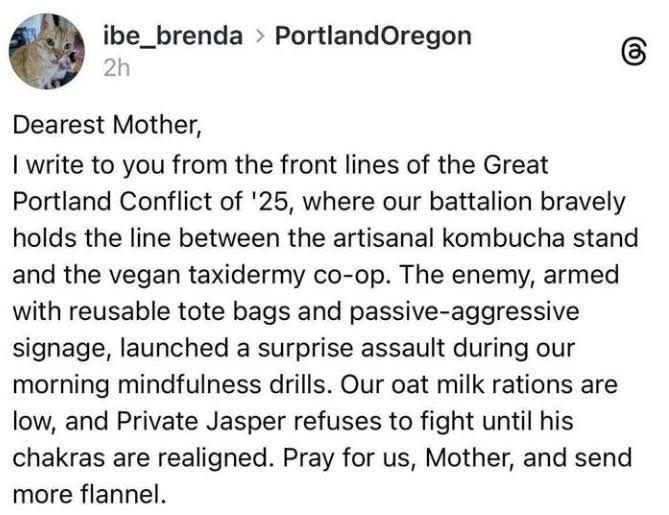
Task: Visit the PortlandOregon community link
Action: 372,37
